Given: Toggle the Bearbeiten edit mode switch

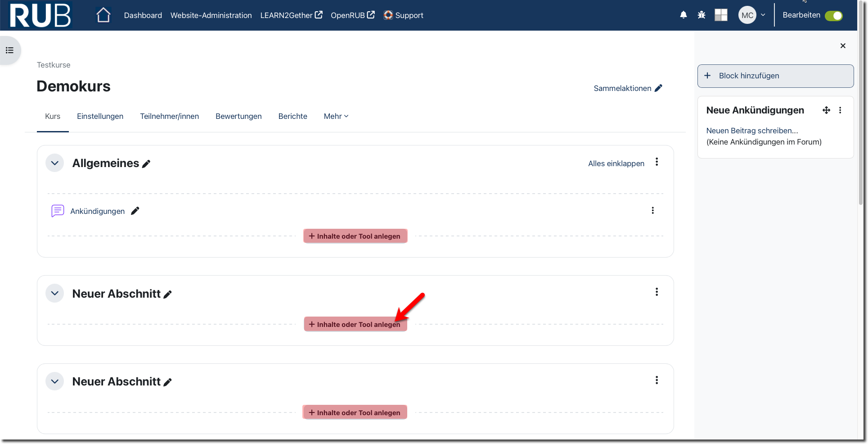Looking at the screenshot, I should coord(833,15).
